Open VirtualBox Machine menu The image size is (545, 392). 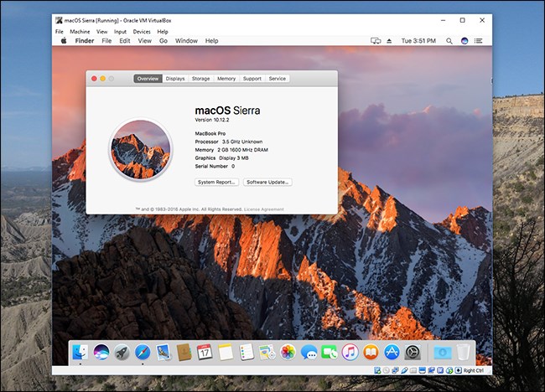80,32
